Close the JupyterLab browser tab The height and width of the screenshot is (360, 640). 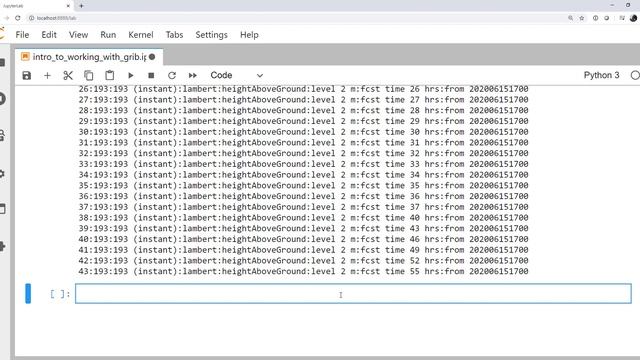click(x=68, y=6)
